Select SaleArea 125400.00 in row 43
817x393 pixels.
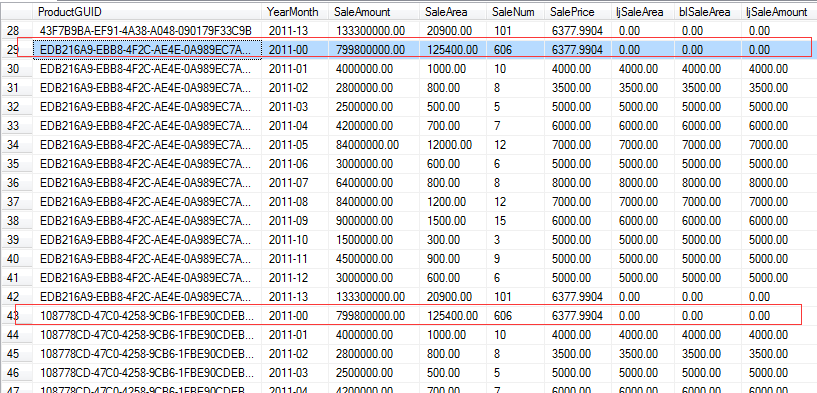click(453, 316)
